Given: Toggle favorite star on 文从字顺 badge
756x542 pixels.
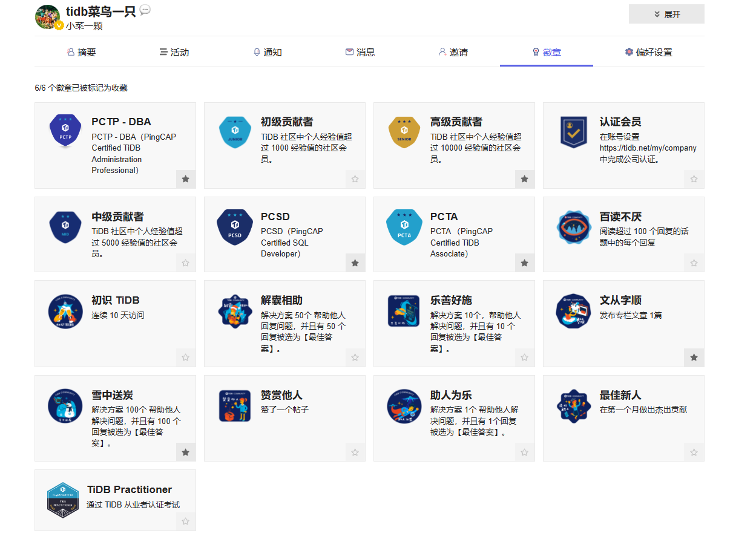Looking at the screenshot, I should pyautogui.click(x=694, y=358).
